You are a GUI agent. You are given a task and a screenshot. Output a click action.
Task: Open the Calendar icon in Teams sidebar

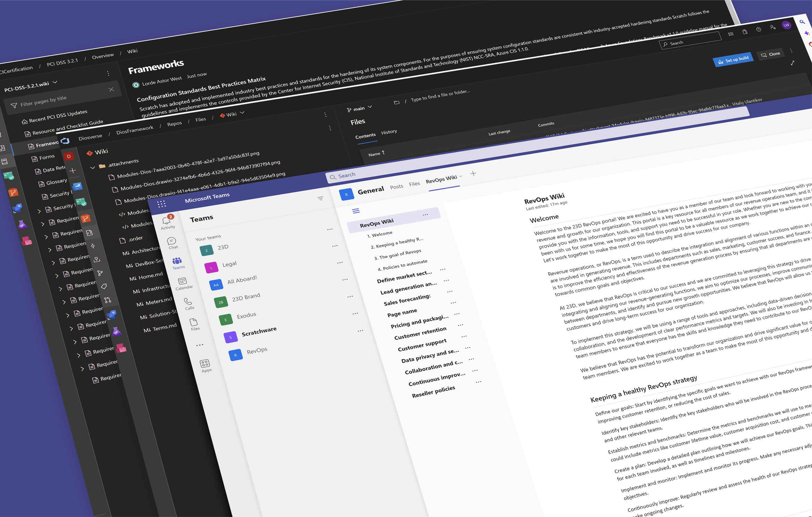[182, 282]
